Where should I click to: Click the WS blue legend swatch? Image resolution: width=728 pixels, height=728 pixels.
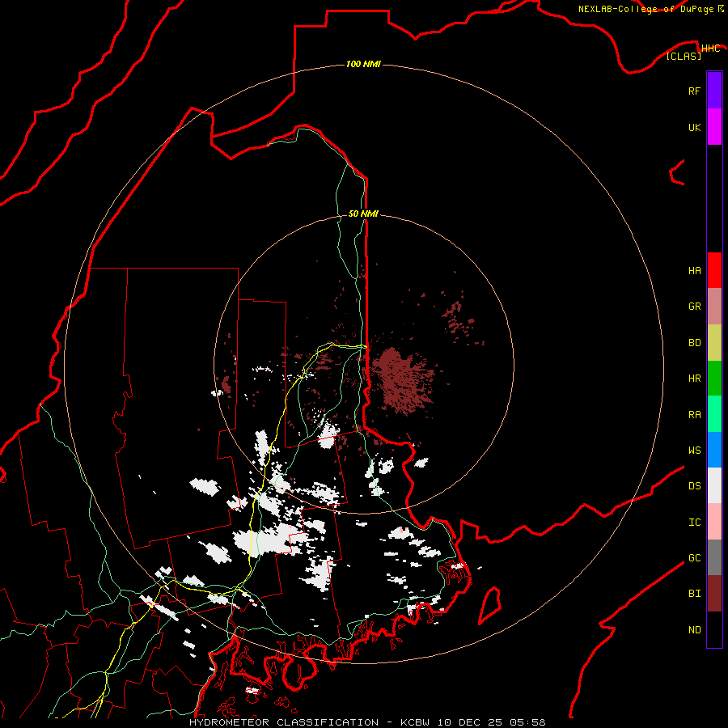714,450
